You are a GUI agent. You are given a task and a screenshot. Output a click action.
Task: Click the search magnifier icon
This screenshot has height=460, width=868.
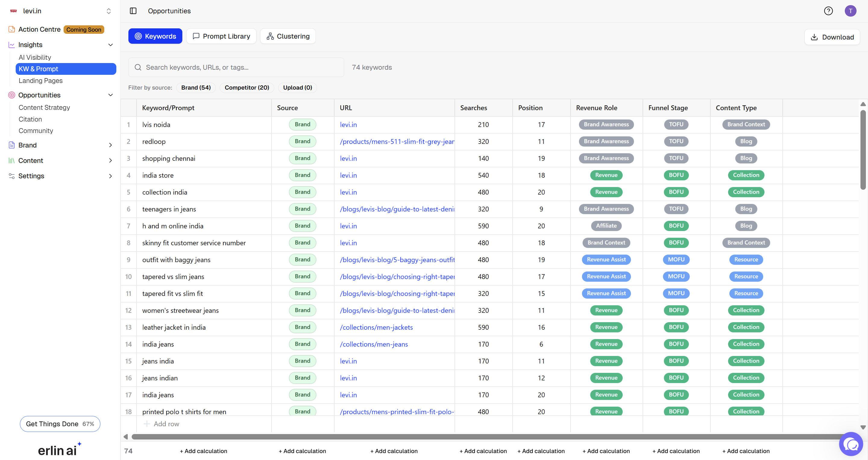point(138,68)
